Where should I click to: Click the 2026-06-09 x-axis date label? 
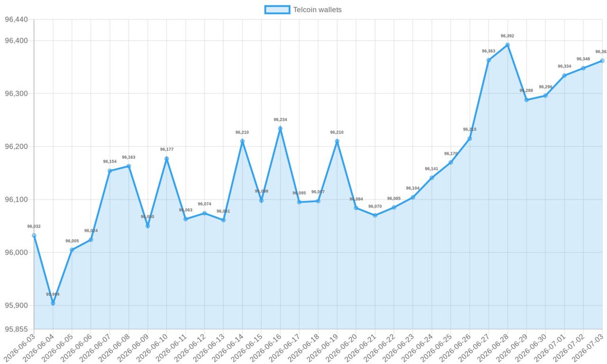133,347
